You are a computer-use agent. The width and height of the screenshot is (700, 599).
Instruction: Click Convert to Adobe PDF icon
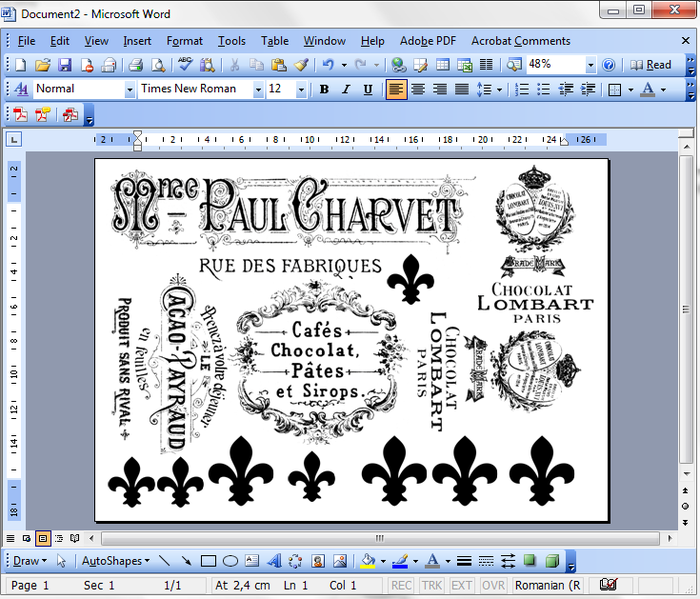20,115
